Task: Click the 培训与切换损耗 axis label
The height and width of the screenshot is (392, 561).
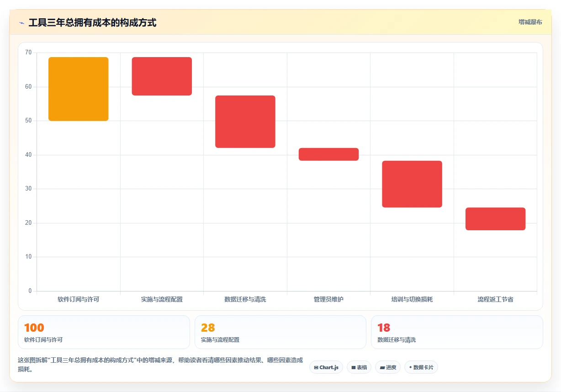Action: tap(412, 300)
